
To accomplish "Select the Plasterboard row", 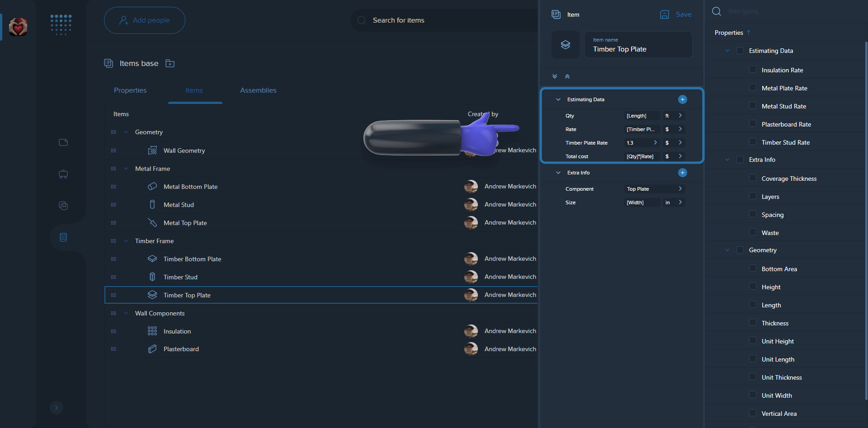I will 321,349.
